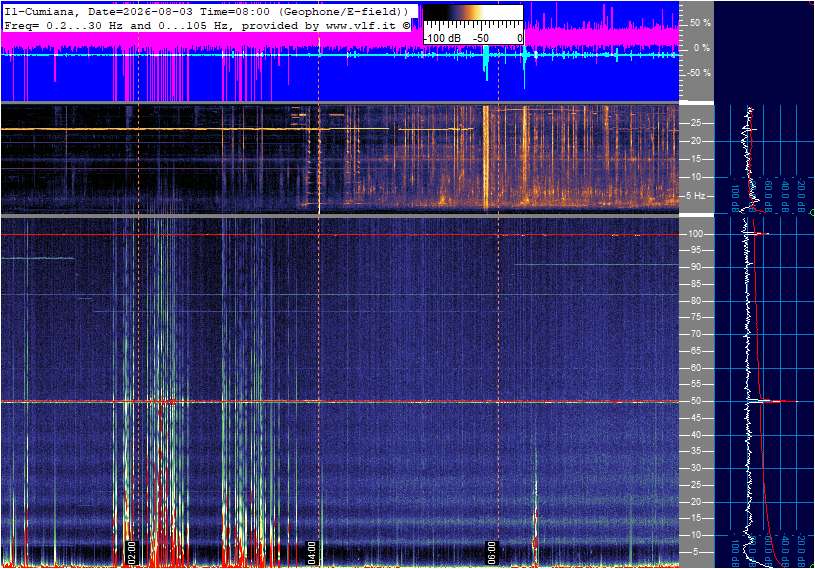Click the 06:00 time marker
The width and height of the screenshot is (815, 569).
[x=491, y=552]
